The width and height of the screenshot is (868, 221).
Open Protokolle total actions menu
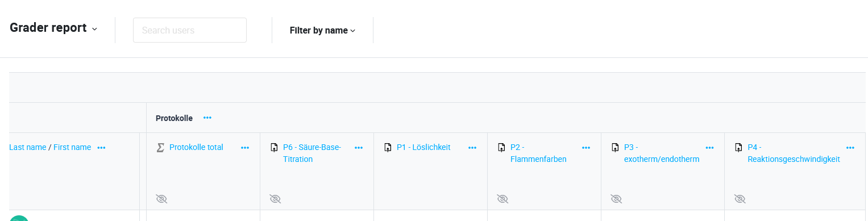coord(245,148)
